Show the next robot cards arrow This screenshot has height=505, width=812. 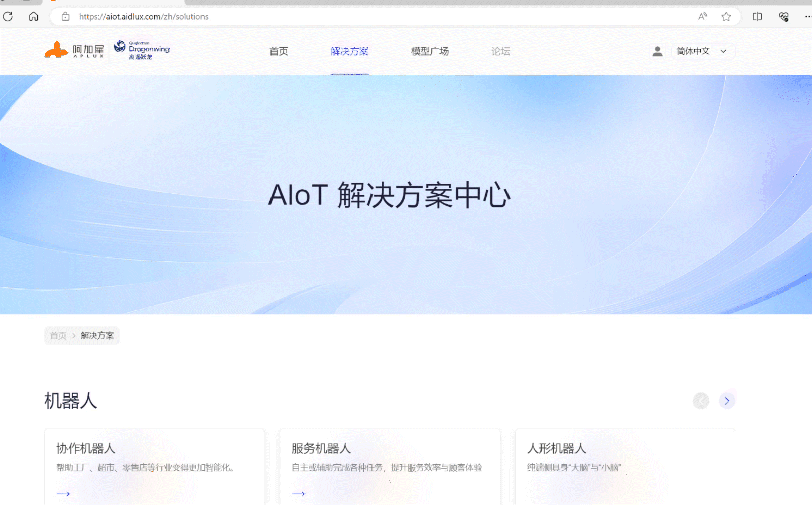pos(727,401)
